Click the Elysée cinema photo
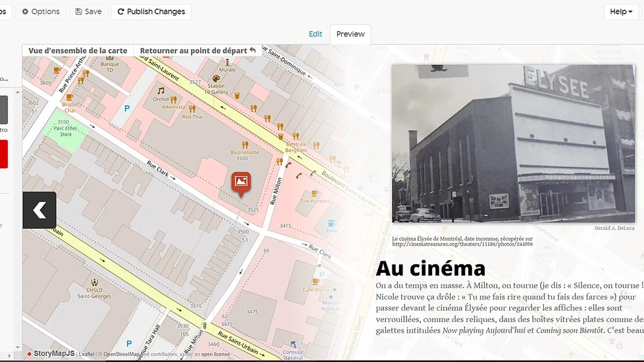This screenshot has width=644, height=362. [513, 144]
